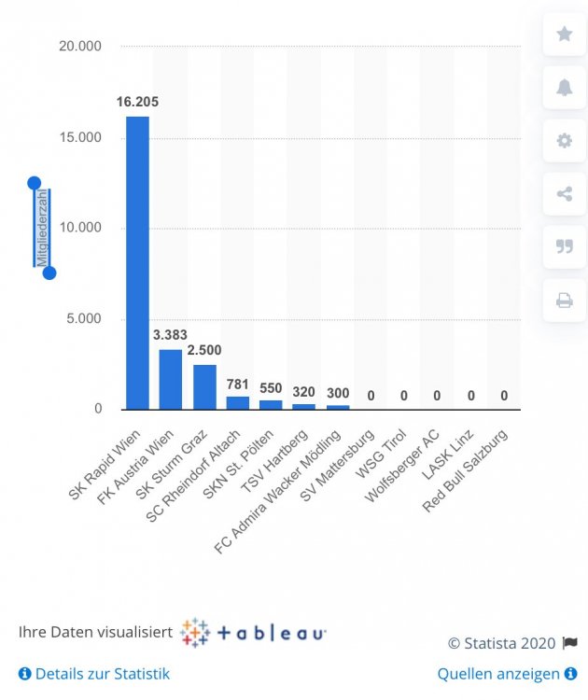Click the share icon

[x=565, y=194]
